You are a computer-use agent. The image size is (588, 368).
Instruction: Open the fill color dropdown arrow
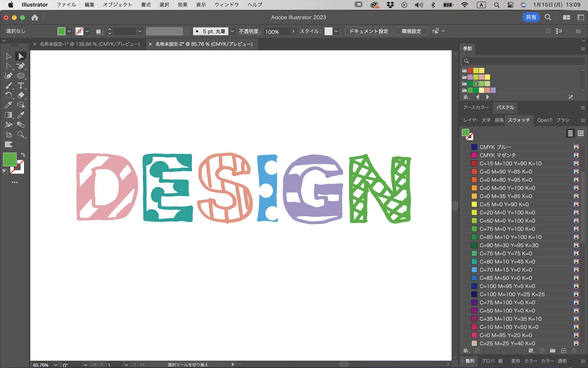(x=69, y=31)
